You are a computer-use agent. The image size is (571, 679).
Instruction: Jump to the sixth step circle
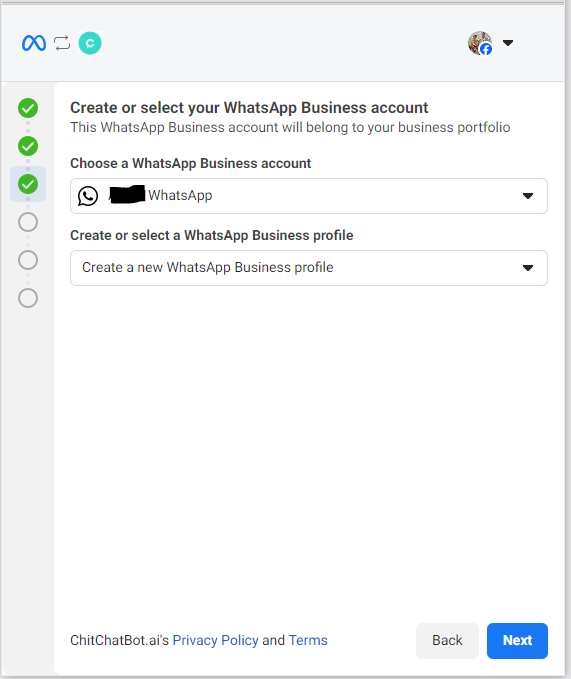28,298
